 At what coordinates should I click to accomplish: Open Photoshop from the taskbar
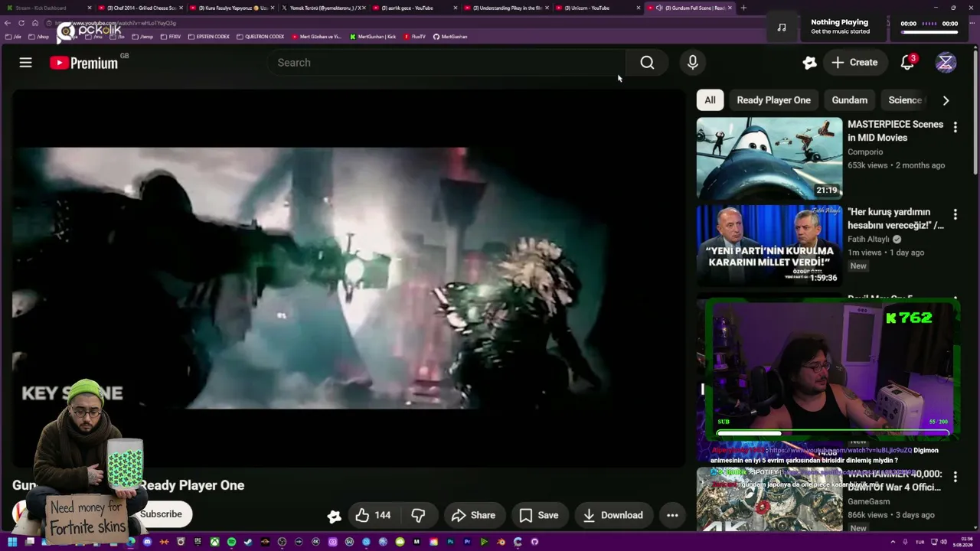pyautogui.click(x=450, y=542)
